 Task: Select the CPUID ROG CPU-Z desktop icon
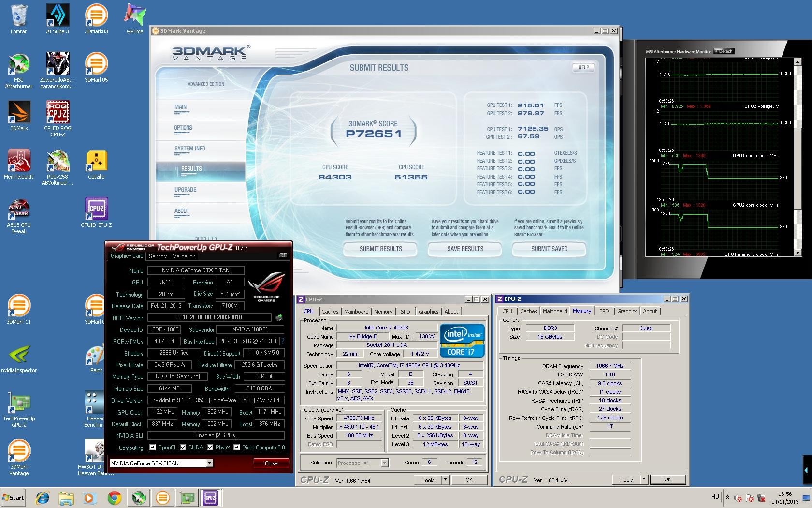point(58,119)
